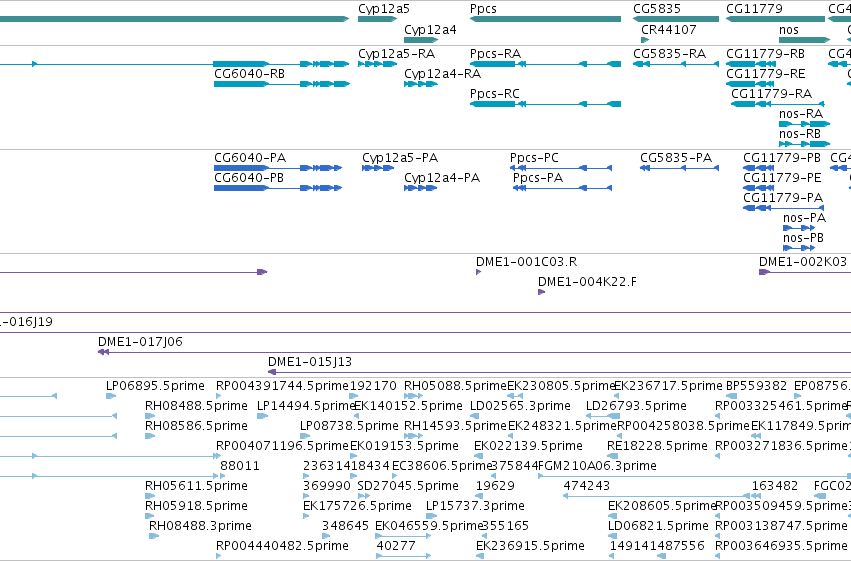Click the LP08738.5prime EST label
The image size is (851, 561).
pos(349,426)
